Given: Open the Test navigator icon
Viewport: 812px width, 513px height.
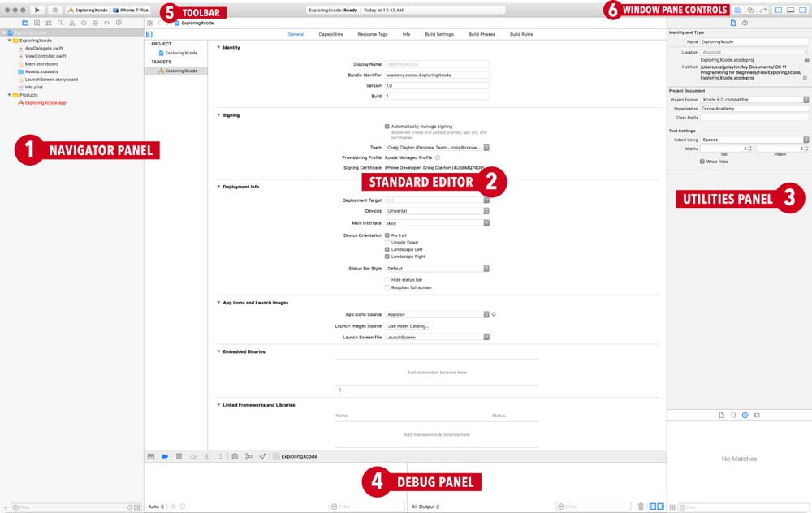Looking at the screenshot, I should [x=84, y=23].
